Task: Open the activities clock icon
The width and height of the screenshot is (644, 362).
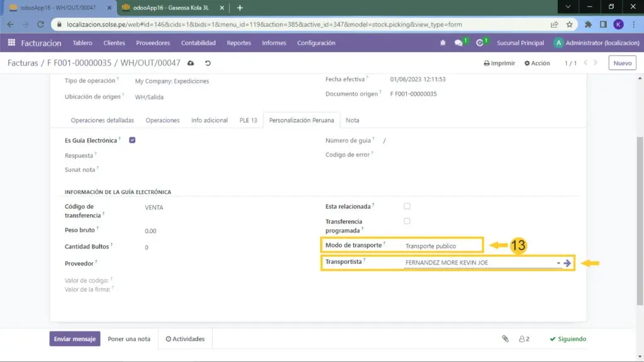Action: tap(480, 43)
